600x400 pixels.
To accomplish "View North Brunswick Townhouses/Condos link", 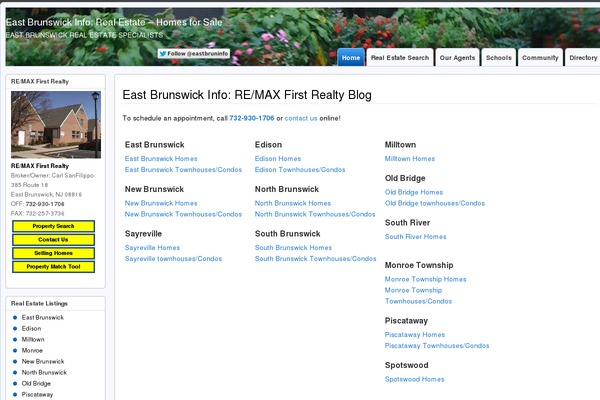I will [x=315, y=214].
